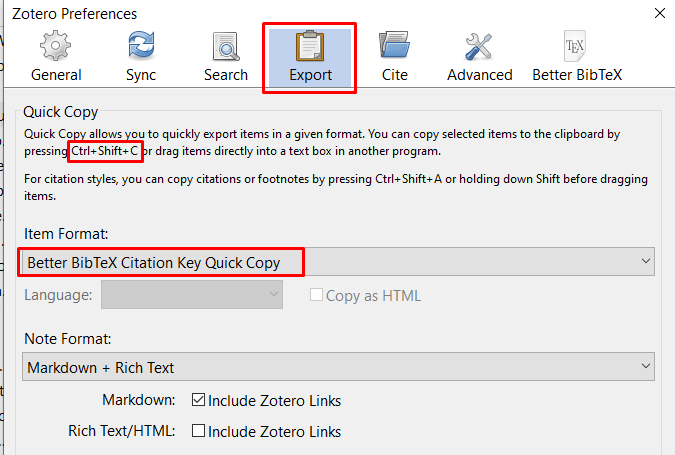Expand the Item Format dropdown arrow
Viewport: 675px width, 455px height.
(x=645, y=261)
